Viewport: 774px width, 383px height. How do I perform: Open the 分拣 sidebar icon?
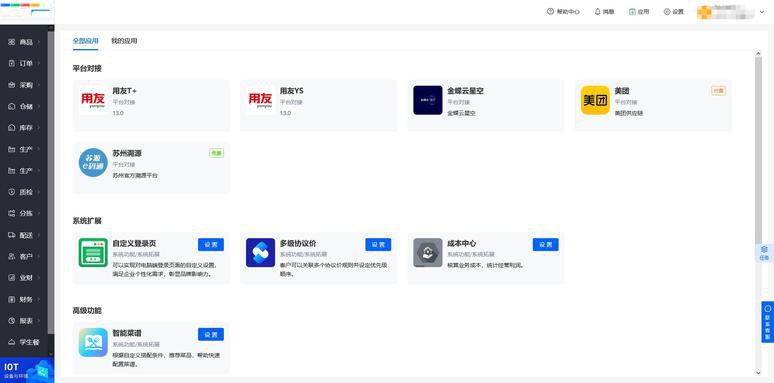[12, 213]
